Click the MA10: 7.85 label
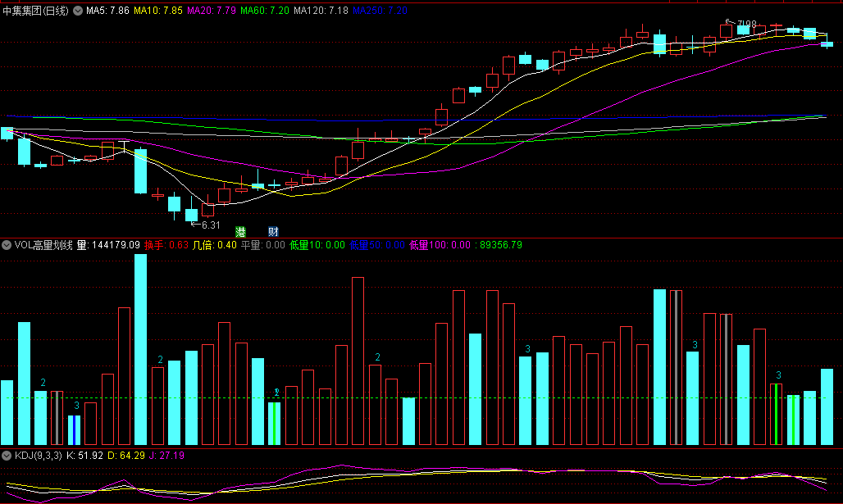This screenshot has width=843, height=504. click(158, 11)
